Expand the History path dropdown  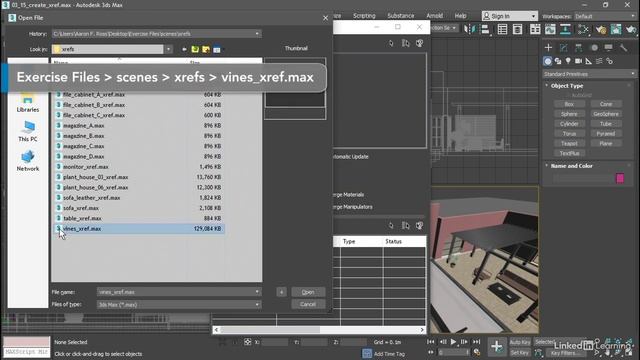pyautogui.click(x=257, y=33)
